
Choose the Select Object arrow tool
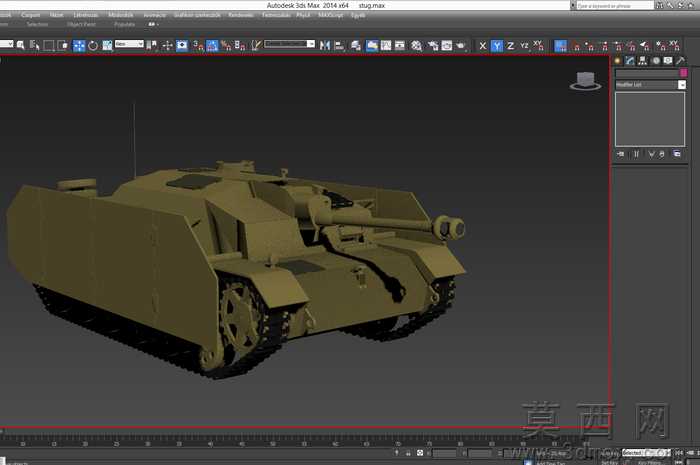(x=21, y=45)
